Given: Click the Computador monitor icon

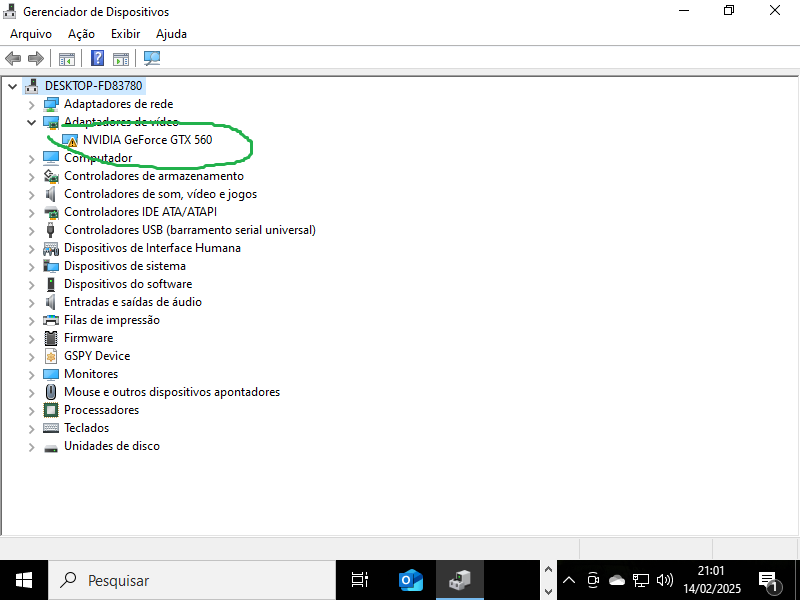Looking at the screenshot, I should tap(51, 158).
